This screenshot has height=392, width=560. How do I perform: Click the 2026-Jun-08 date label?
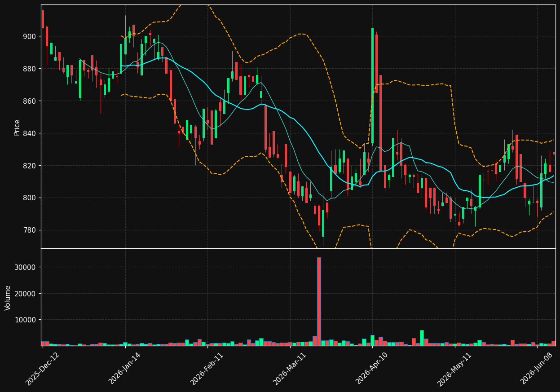point(537,368)
